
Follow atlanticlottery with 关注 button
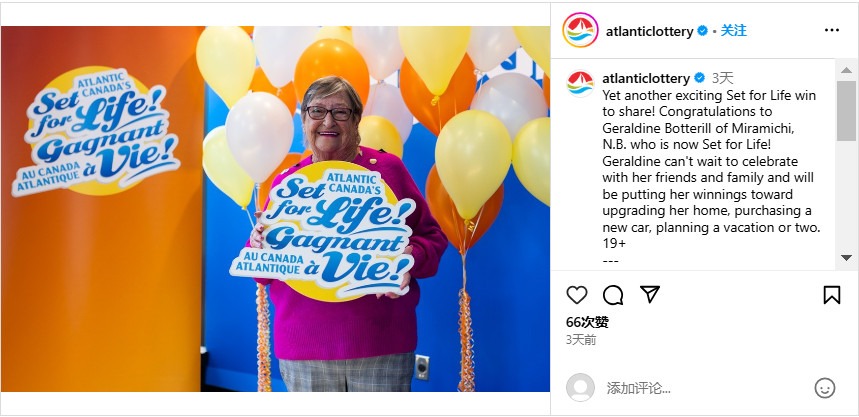[733, 31]
